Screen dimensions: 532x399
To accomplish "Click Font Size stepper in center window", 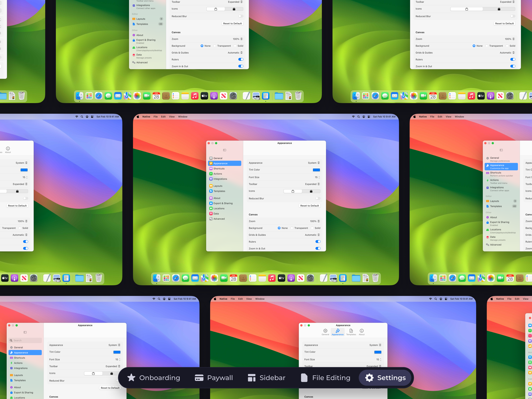I will (319, 177).
